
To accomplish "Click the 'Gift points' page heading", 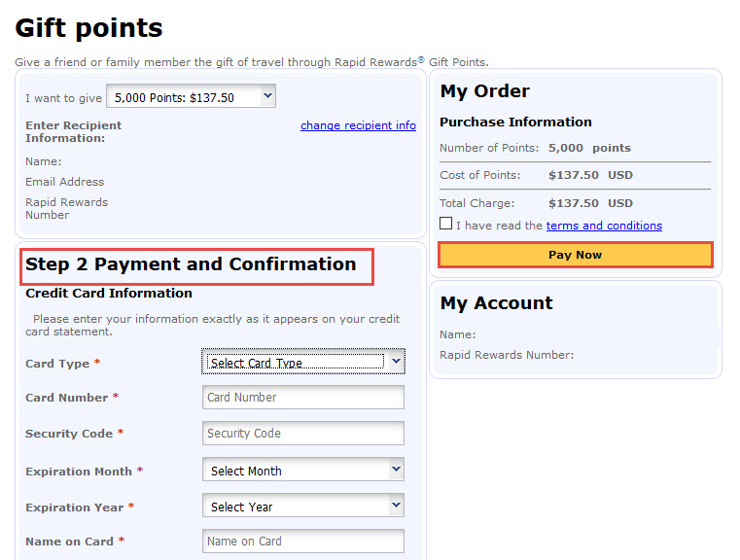I will (88, 28).
